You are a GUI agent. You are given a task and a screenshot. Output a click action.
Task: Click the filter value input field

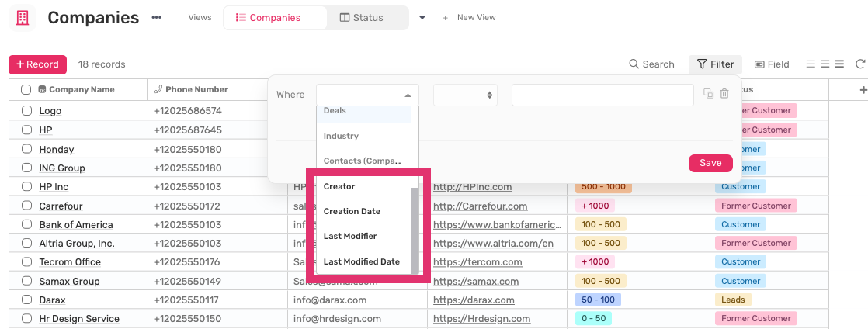(602, 95)
